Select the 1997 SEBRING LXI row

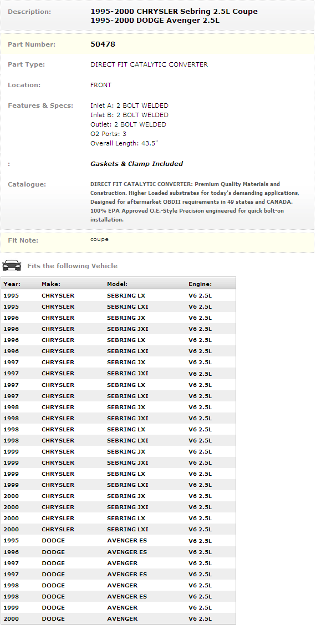(x=118, y=396)
